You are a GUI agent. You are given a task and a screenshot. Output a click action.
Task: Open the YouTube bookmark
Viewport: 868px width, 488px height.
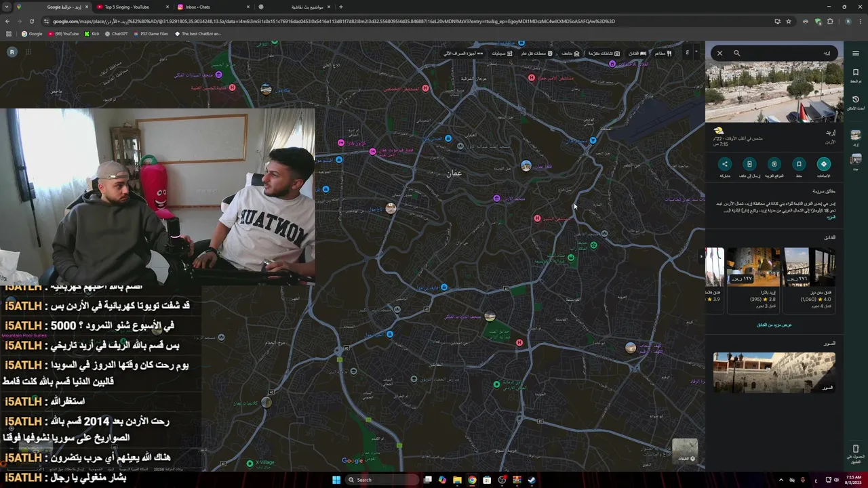pos(62,33)
